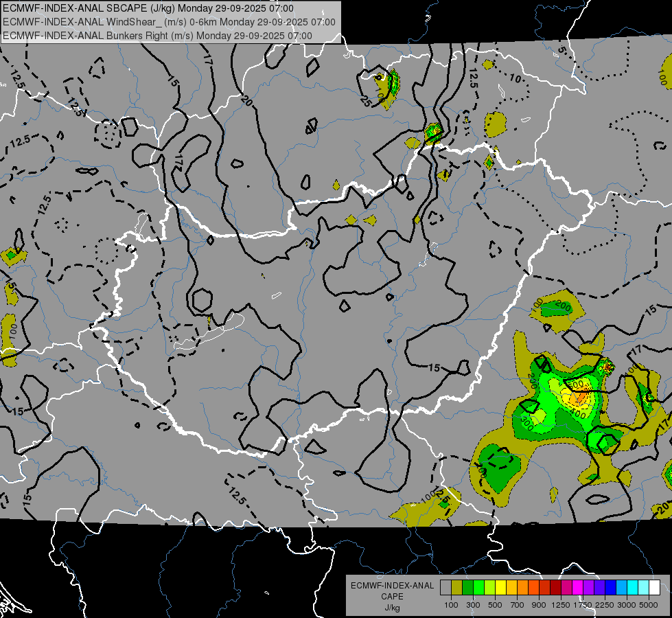Click the legend label 500
The width and height of the screenshot is (672, 618).
(x=495, y=605)
